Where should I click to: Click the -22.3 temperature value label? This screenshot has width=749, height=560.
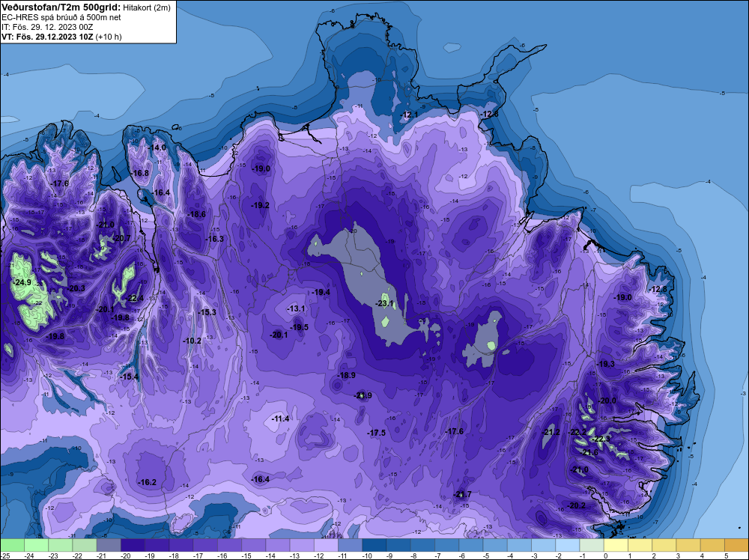tap(601, 439)
